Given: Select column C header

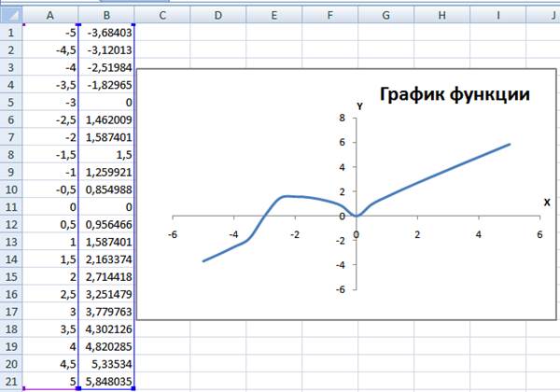Looking at the screenshot, I should point(162,15).
